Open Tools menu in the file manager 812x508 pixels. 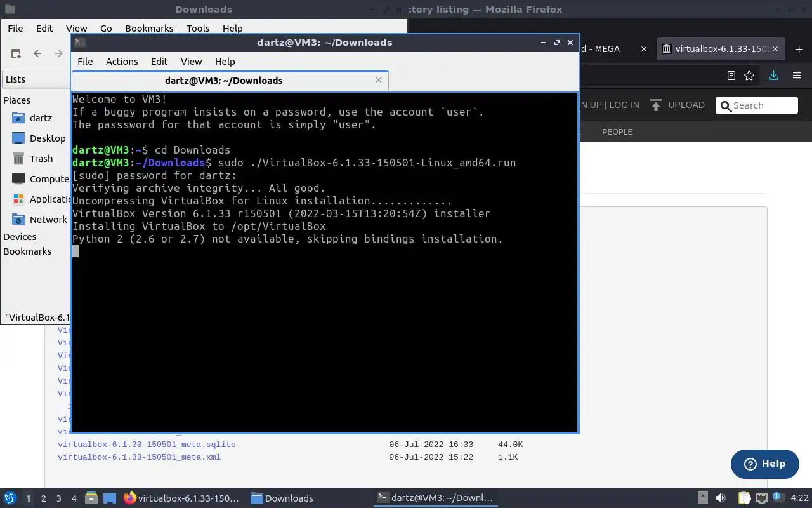point(198,29)
